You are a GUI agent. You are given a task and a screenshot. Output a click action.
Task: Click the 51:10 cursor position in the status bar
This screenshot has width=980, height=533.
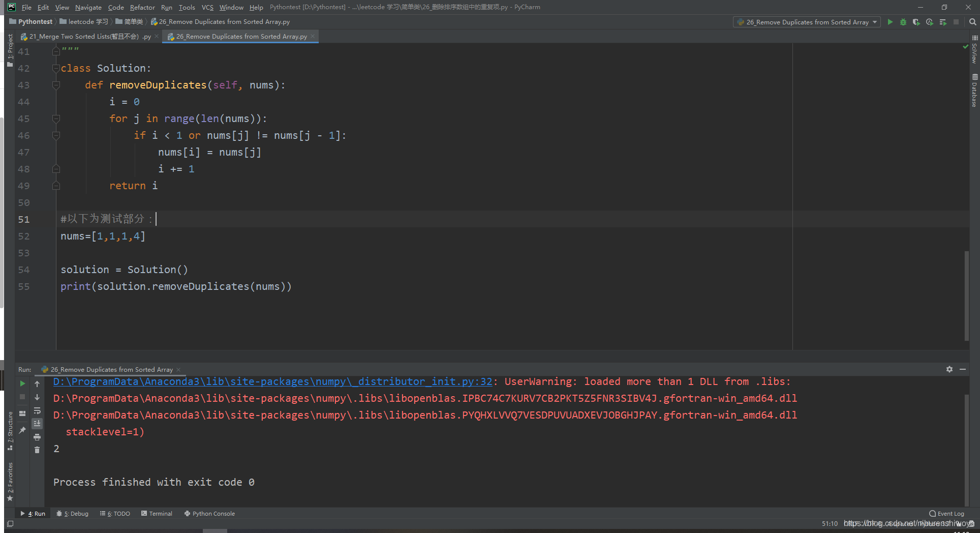pos(830,523)
